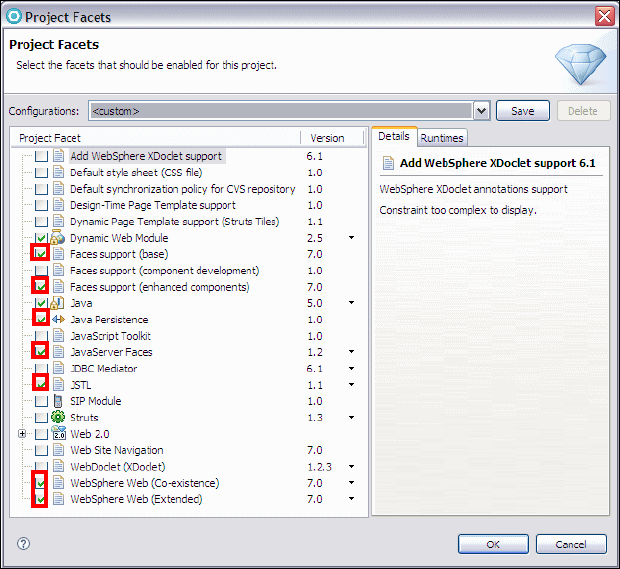Click the JavaScript Toolkit document icon

[58, 336]
